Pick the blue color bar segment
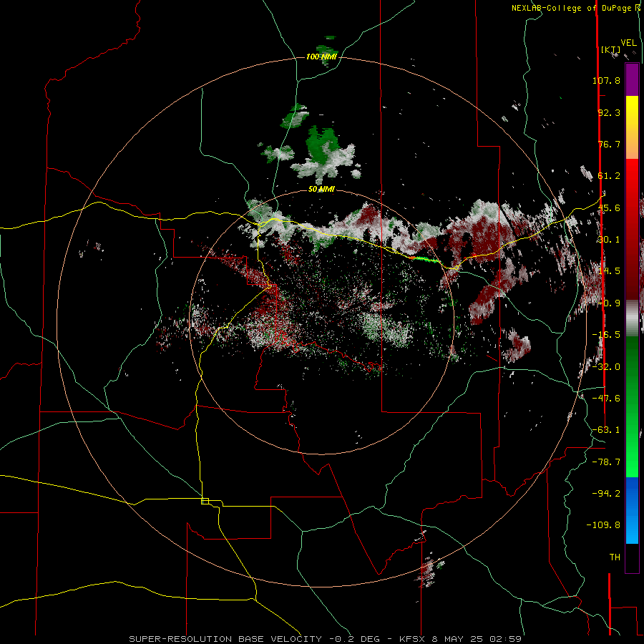Viewport: 644px width, 644px height. (x=632, y=510)
